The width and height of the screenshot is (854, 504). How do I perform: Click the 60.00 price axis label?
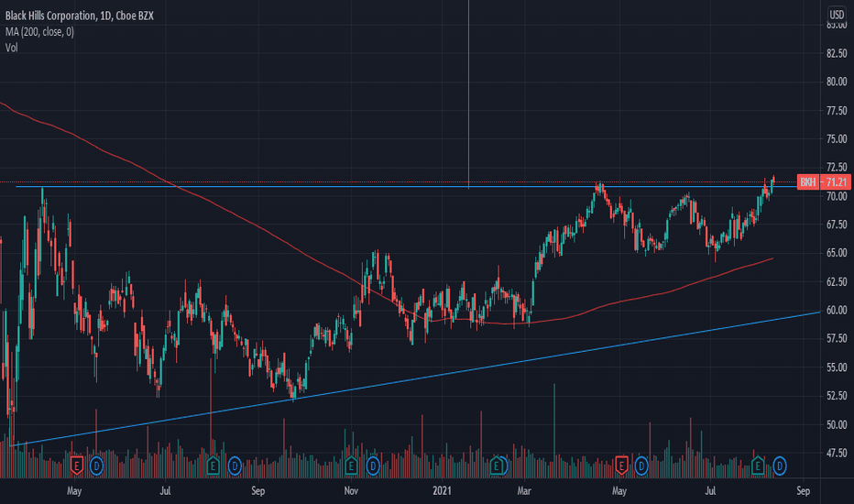coord(837,310)
